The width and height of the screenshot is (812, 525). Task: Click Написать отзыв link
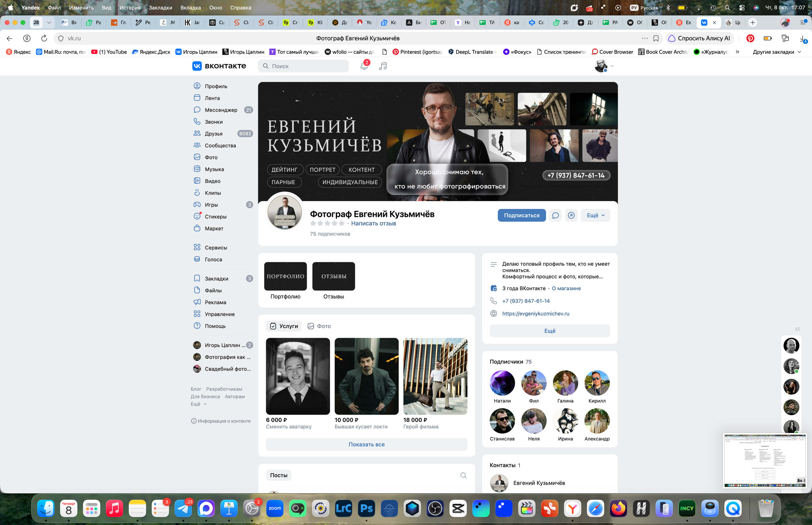[x=373, y=223]
